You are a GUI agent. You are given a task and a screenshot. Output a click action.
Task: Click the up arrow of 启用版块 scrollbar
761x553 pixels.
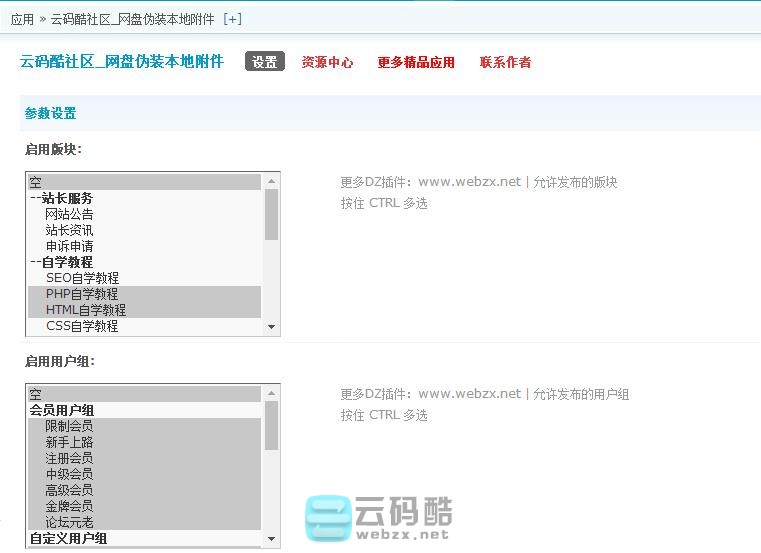click(271, 181)
